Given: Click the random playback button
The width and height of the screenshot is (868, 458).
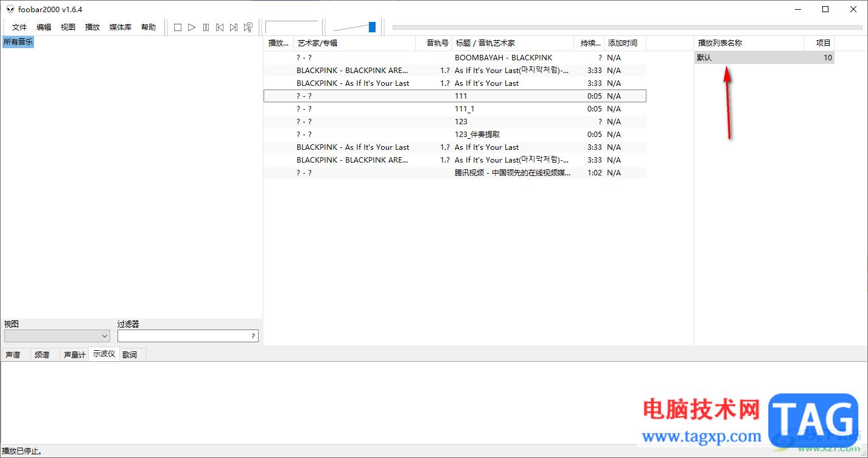Looking at the screenshot, I should [x=248, y=27].
